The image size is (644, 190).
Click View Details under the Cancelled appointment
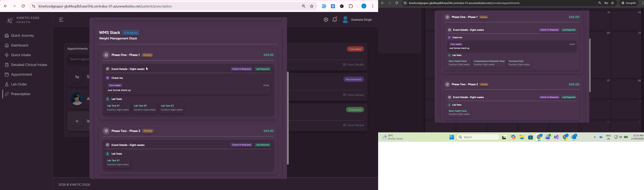coord(353,65)
